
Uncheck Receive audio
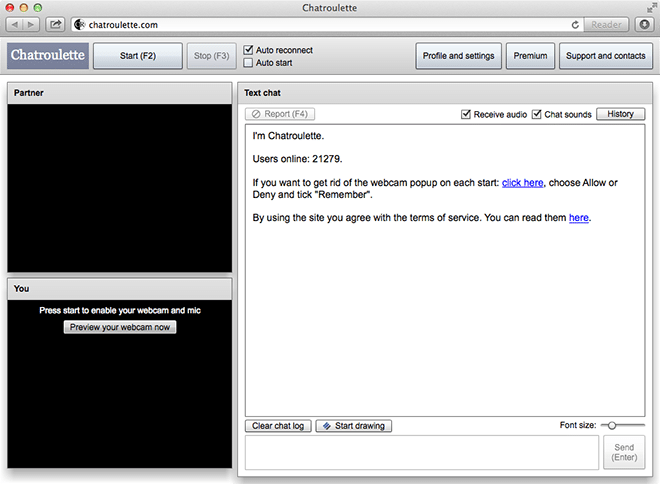466,115
